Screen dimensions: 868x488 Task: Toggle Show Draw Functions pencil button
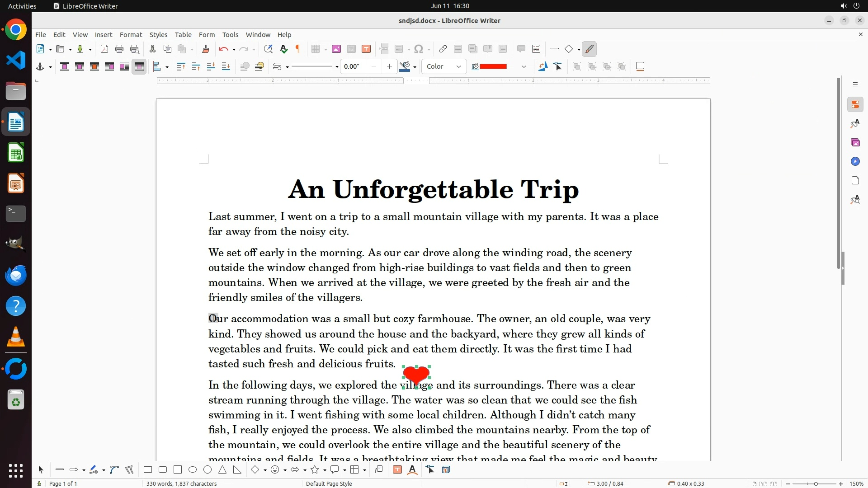pos(589,49)
